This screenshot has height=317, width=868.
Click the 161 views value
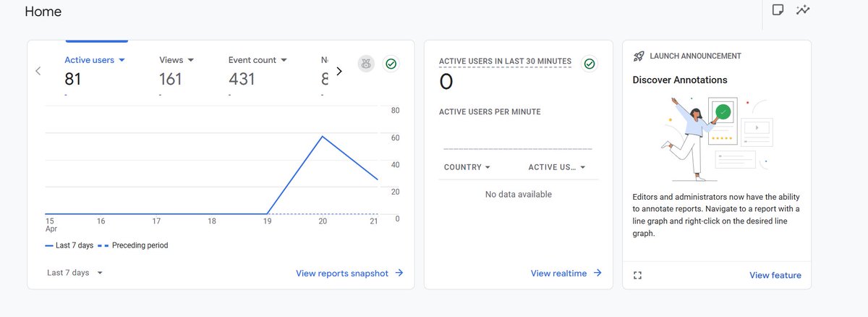pyautogui.click(x=171, y=79)
